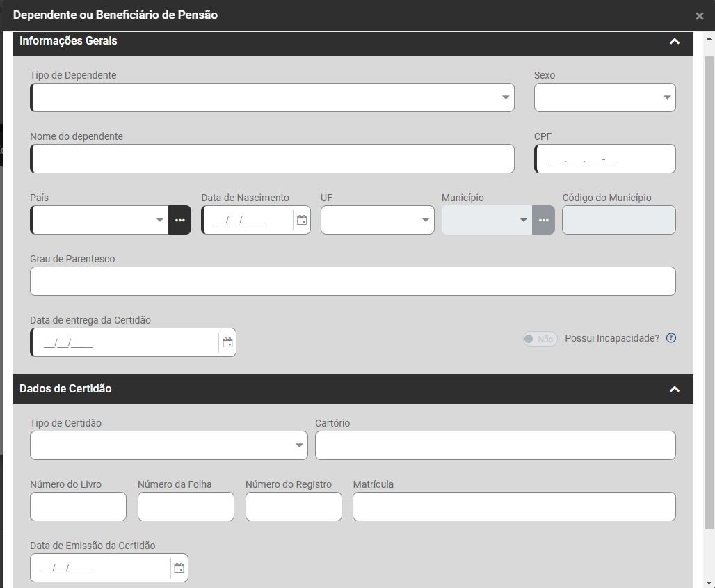Open the Sexo dropdown
The image size is (715, 588).
pos(667,97)
